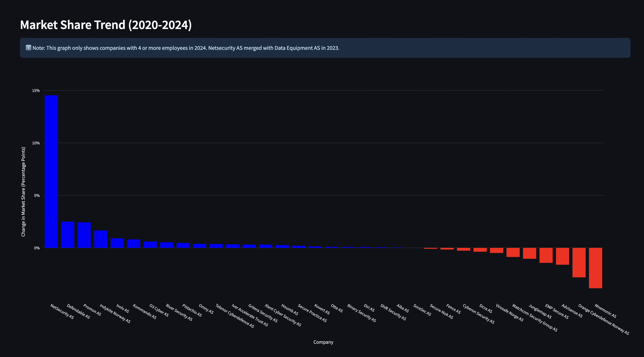Click the Ivolv AS bar

point(117,243)
